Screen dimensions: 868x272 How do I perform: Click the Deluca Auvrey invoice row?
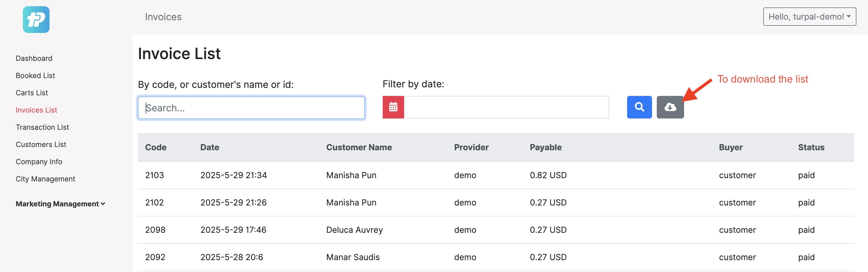pyautogui.click(x=354, y=230)
